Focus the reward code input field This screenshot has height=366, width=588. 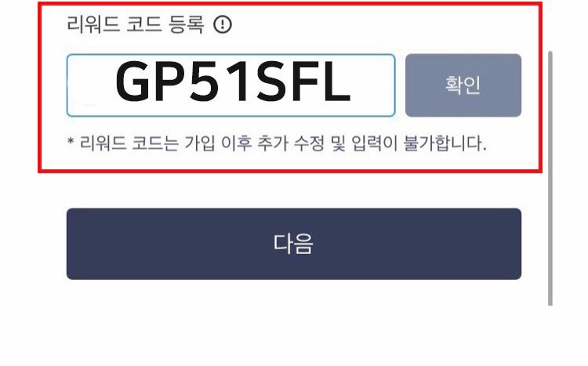231,85
